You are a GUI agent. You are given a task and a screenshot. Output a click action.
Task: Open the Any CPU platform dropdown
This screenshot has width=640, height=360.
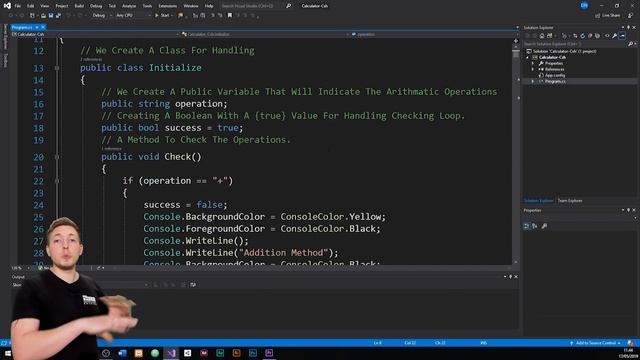(133, 16)
